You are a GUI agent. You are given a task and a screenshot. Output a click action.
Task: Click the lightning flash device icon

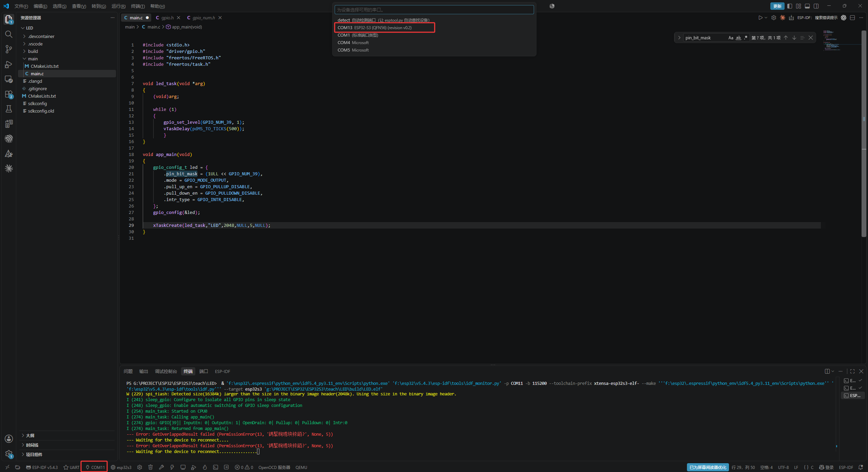point(172,467)
